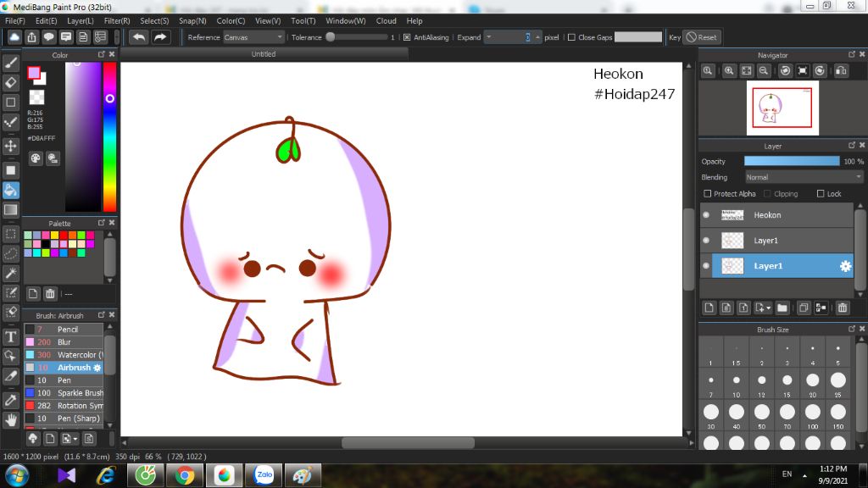Open the File menu
Image resolution: width=868 pixels, height=488 pixels.
coord(15,21)
